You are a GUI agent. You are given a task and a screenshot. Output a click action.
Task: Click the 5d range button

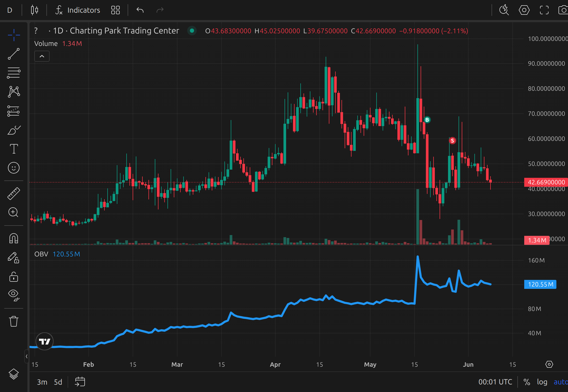pos(58,382)
